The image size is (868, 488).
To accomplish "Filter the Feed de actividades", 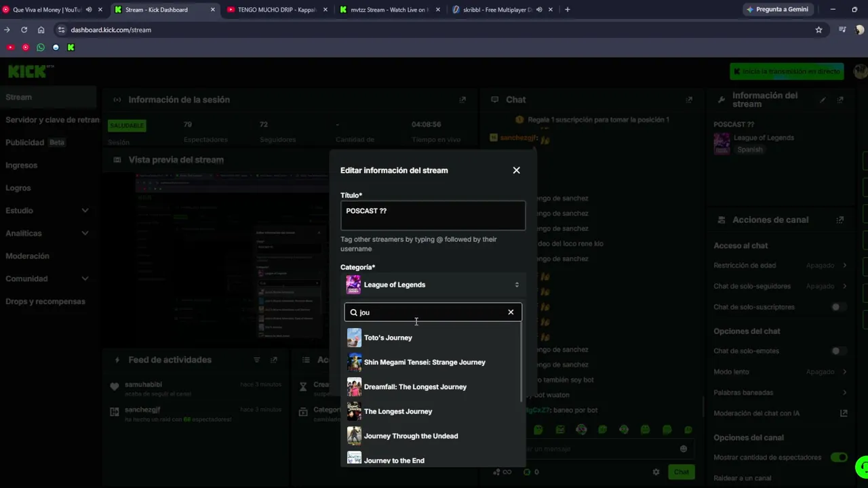I will 256,360.
